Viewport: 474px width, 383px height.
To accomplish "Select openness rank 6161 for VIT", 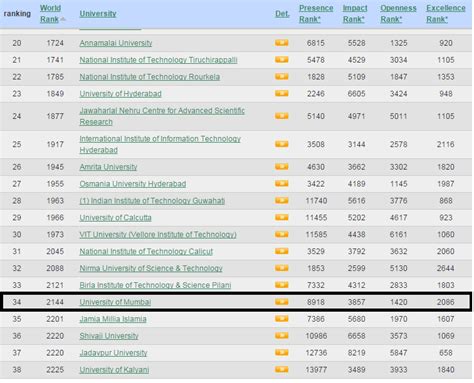I will pos(399,235).
